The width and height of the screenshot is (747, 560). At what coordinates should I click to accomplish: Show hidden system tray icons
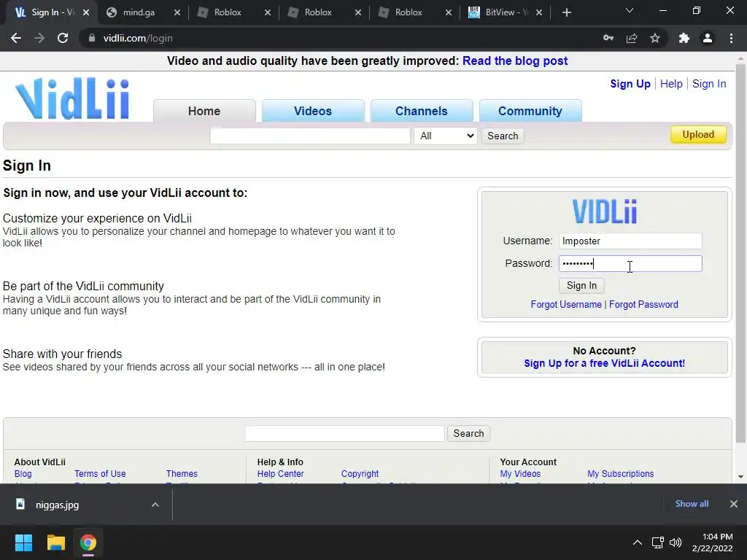click(637, 542)
